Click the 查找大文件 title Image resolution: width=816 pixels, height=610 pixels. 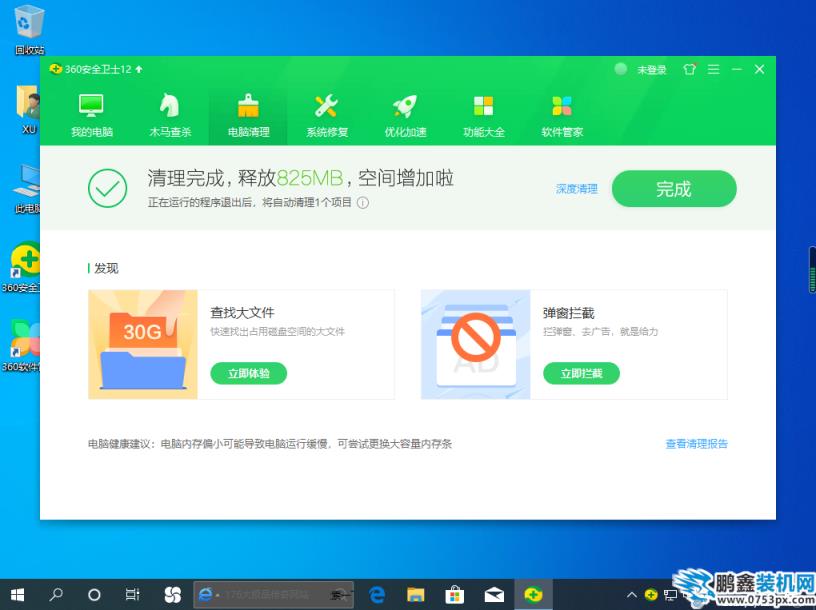pyautogui.click(x=242, y=313)
